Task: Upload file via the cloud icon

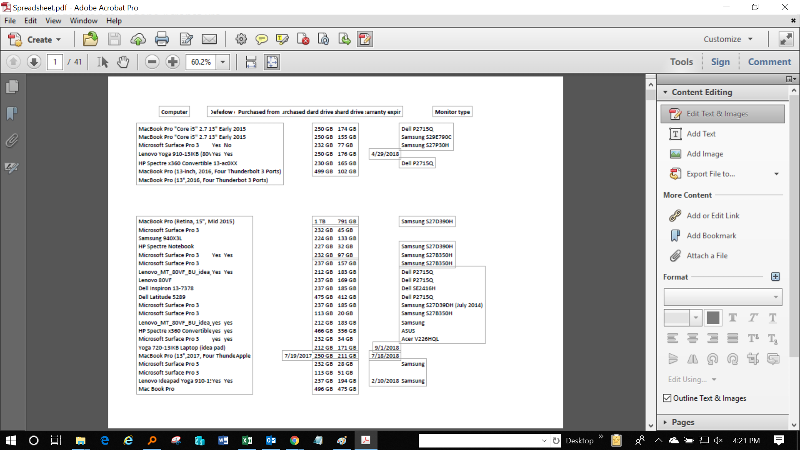Action: pyautogui.click(x=138, y=39)
